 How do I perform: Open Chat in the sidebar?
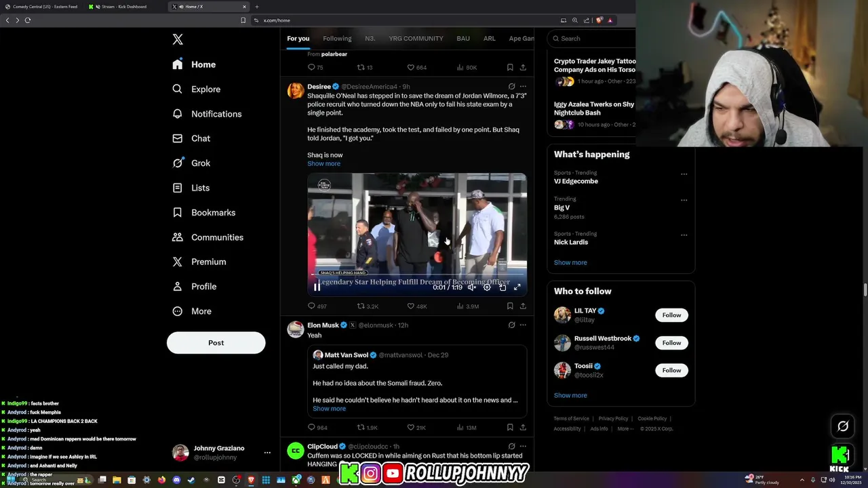[191, 138]
